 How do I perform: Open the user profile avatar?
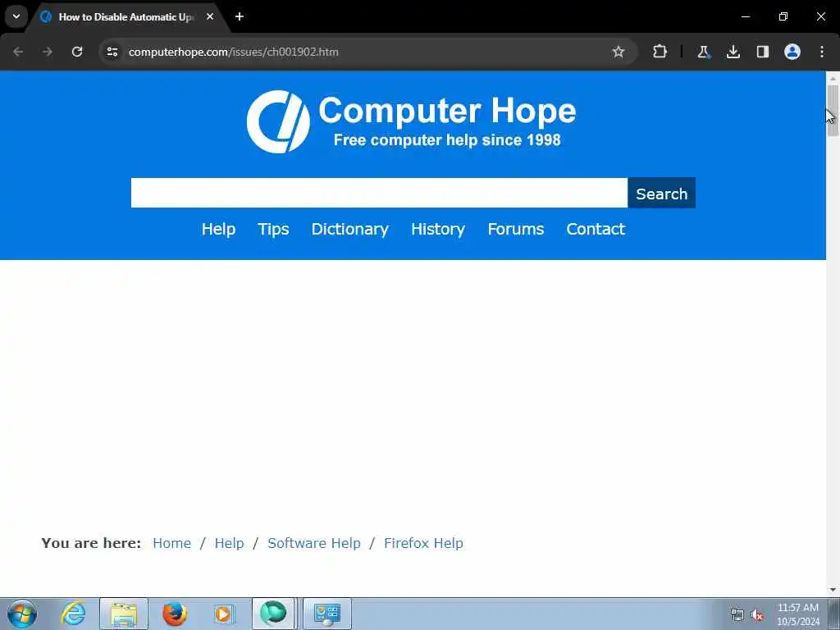coord(792,52)
